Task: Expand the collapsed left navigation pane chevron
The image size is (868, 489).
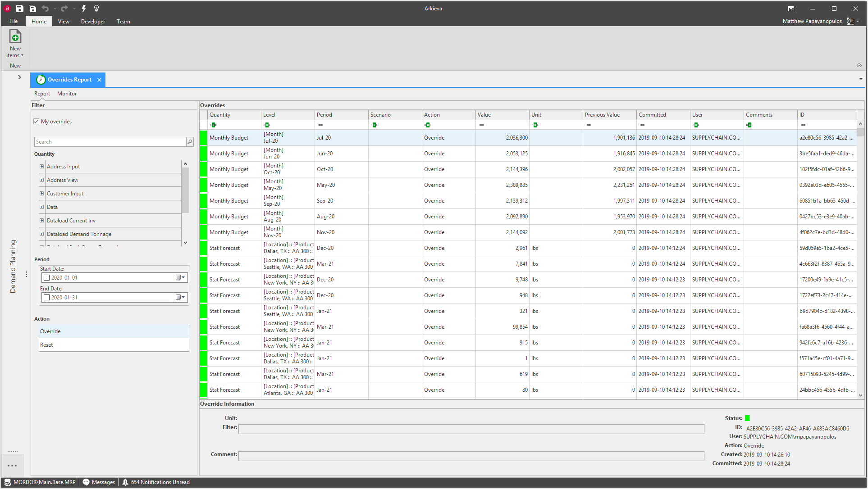Action: [19, 77]
